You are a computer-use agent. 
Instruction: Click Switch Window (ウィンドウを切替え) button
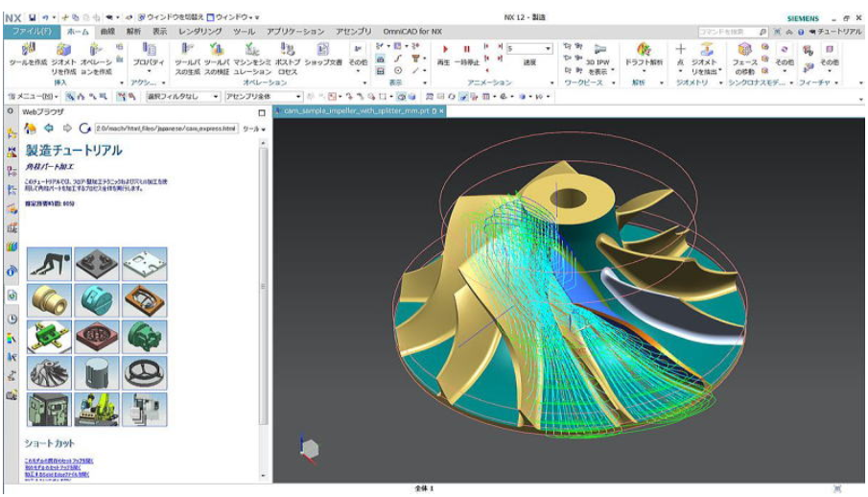(171, 17)
